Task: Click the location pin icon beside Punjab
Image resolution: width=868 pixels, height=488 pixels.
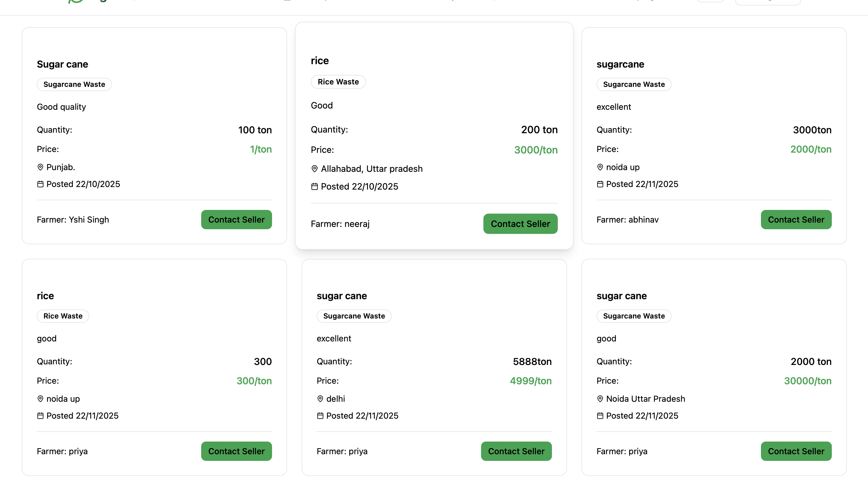Action: tap(40, 167)
